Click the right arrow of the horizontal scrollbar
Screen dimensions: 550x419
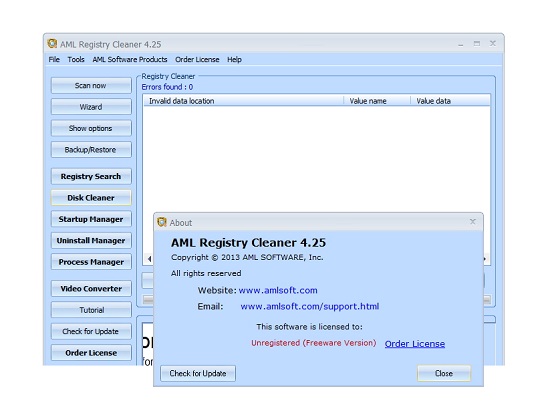485,259
